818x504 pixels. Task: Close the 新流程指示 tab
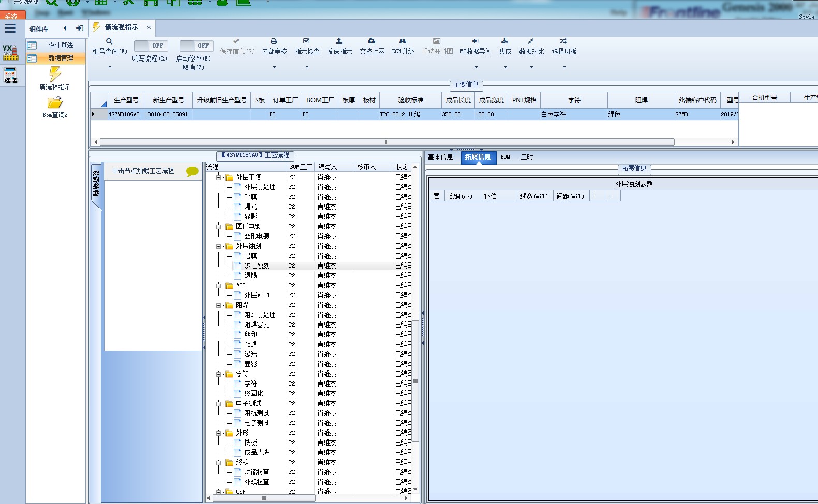(x=148, y=27)
